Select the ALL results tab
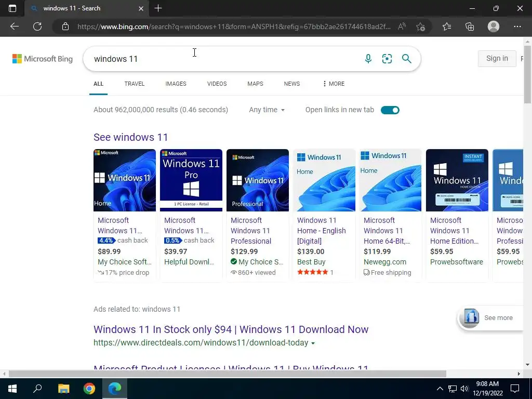Screen dimensions: 532x399 [98, 84]
